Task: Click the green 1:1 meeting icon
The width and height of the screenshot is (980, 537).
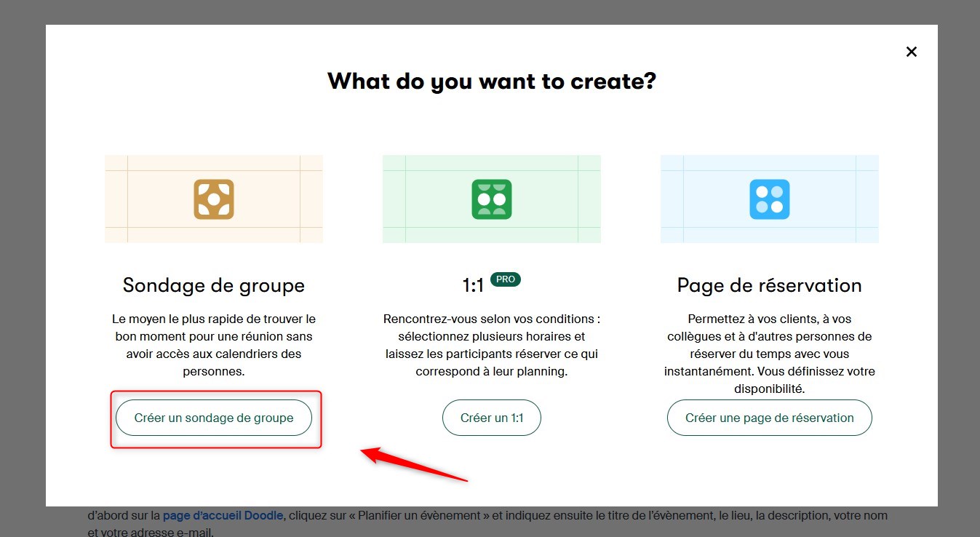Action: pyautogui.click(x=492, y=199)
